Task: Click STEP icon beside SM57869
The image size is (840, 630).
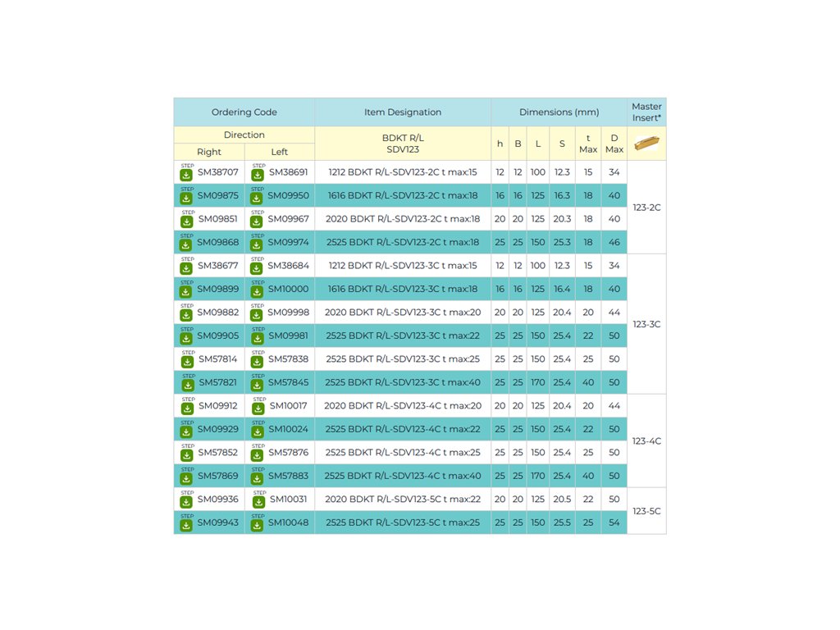Action: 186,477
